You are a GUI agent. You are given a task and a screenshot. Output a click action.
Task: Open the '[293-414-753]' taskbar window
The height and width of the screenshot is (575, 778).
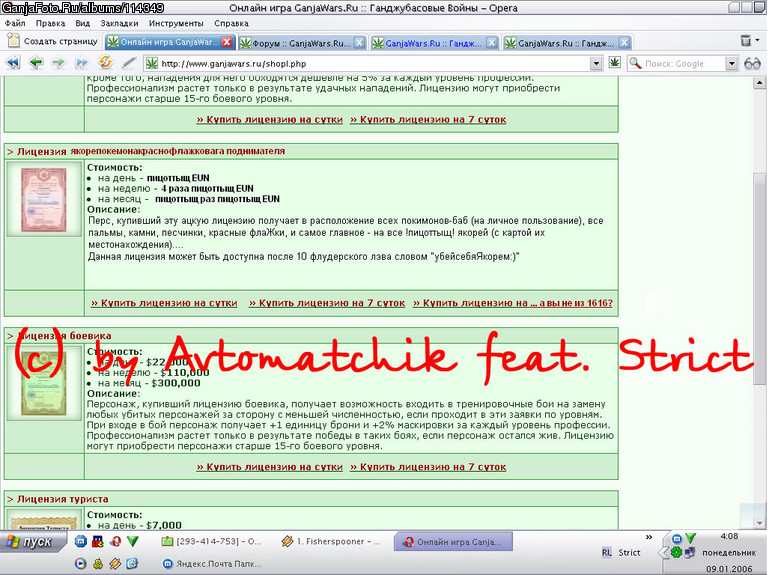[212, 541]
